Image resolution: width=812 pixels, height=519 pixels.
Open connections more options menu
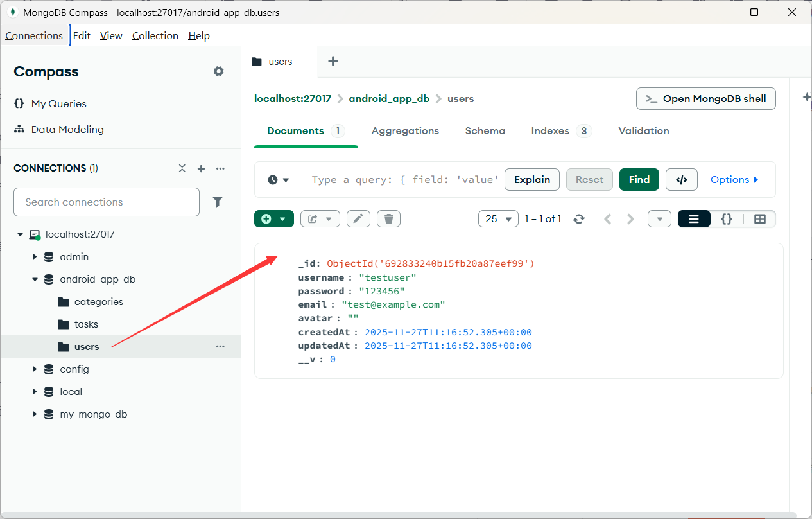[x=220, y=168]
